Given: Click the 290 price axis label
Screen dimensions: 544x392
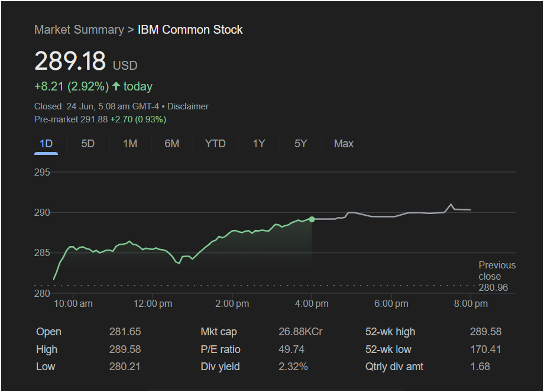Looking at the screenshot, I should tap(42, 212).
